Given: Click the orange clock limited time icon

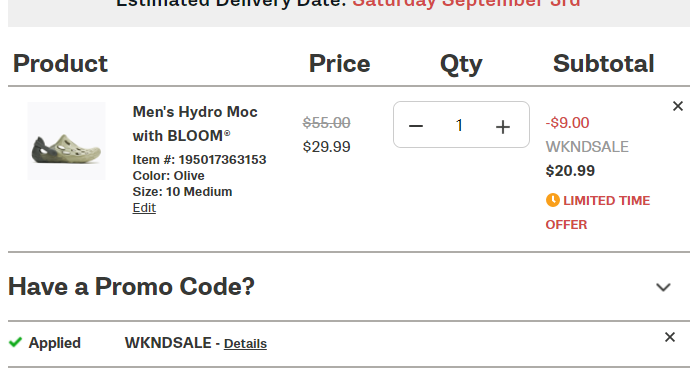Looking at the screenshot, I should [x=553, y=200].
